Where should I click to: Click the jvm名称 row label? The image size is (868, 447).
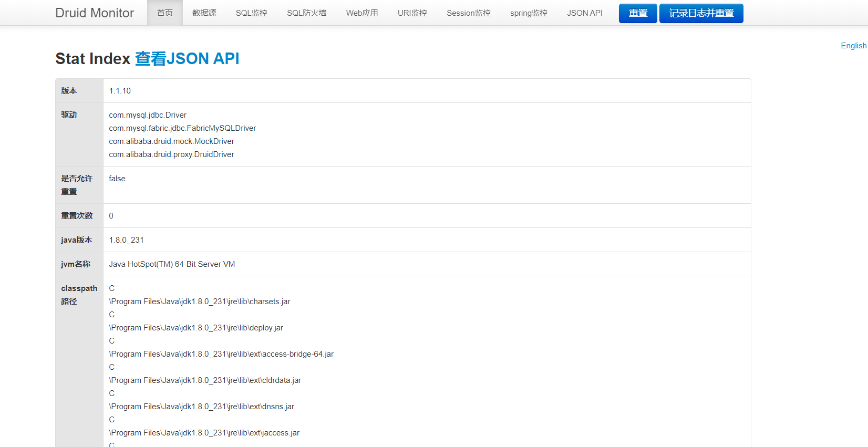[x=76, y=264]
